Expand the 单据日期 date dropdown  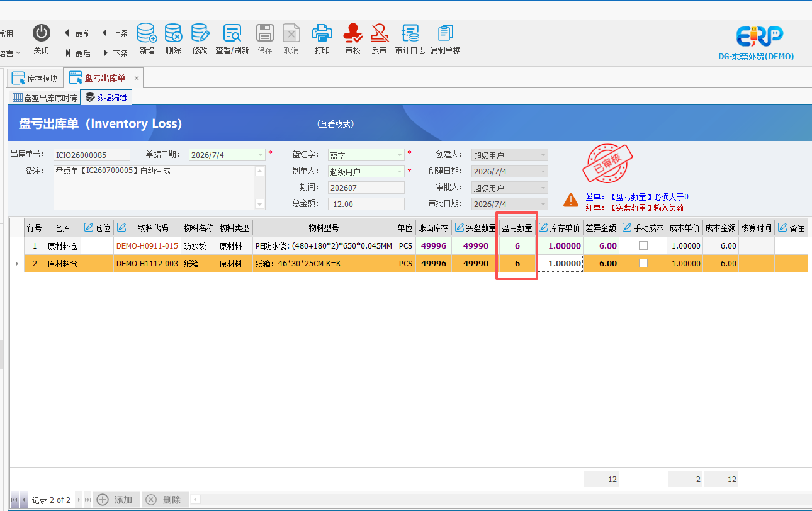pyautogui.click(x=261, y=155)
